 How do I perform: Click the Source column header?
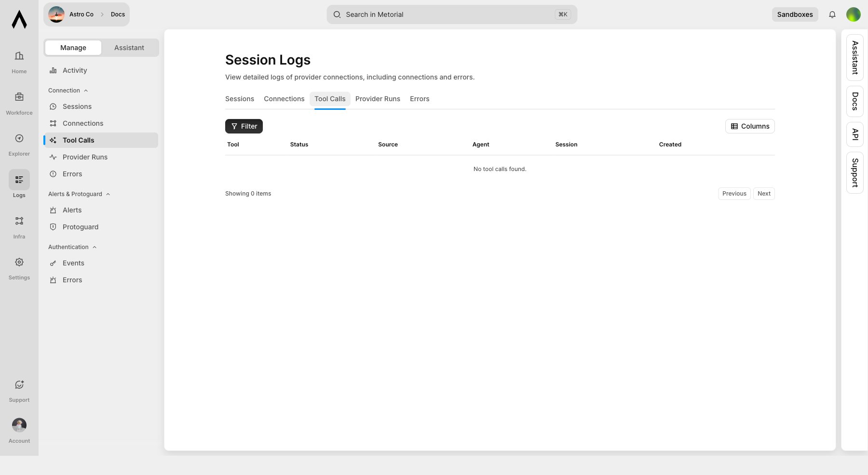pos(388,145)
